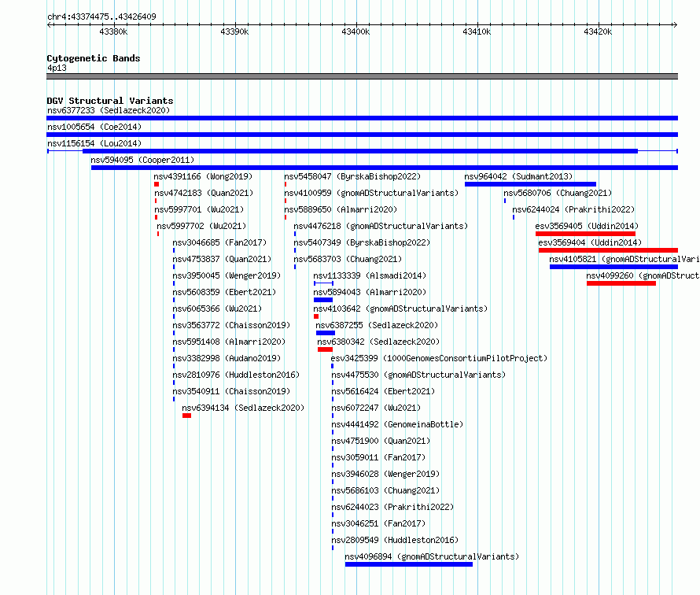This screenshot has height=595, width=700.
Task: Select nsv6065366 (Wu2021) label
Action: pos(217,309)
